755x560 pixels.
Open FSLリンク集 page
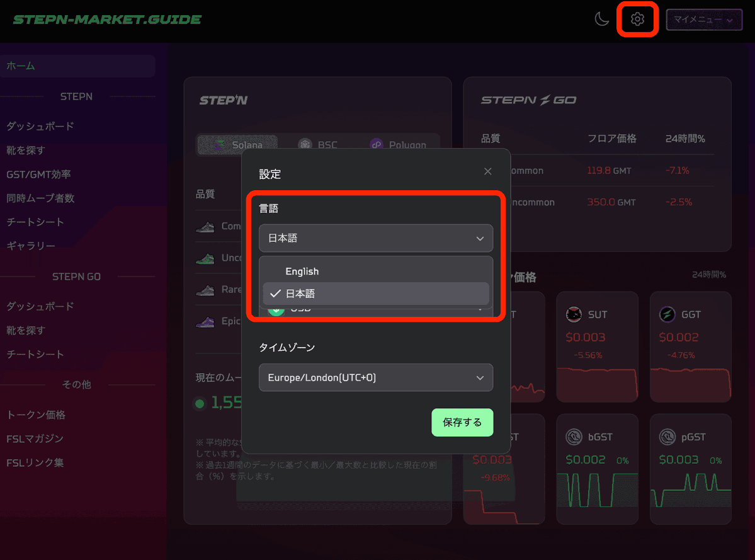click(35, 463)
